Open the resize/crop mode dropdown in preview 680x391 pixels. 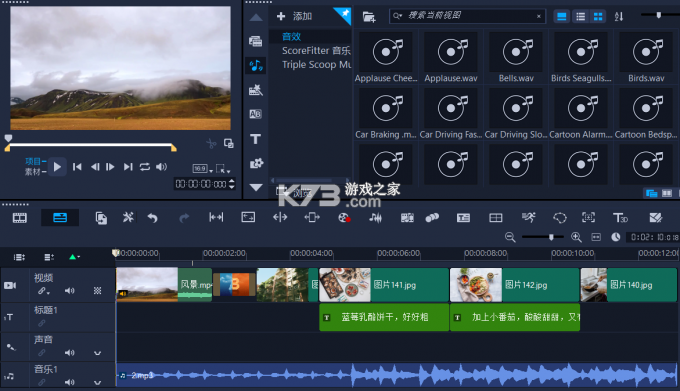[223, 169]
